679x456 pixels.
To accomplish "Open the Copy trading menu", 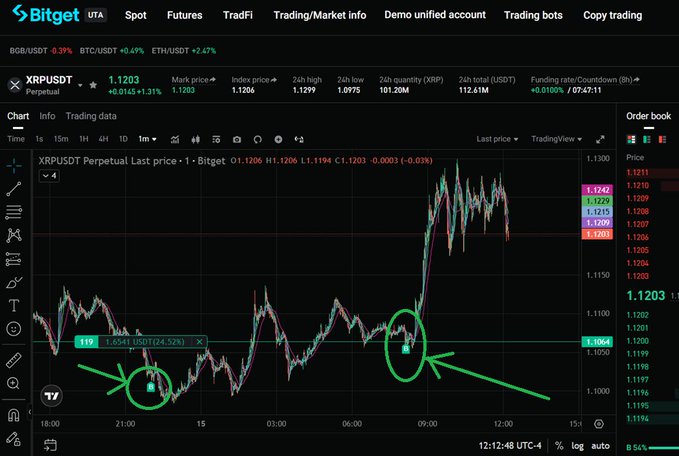I will [x=612, y=15].
